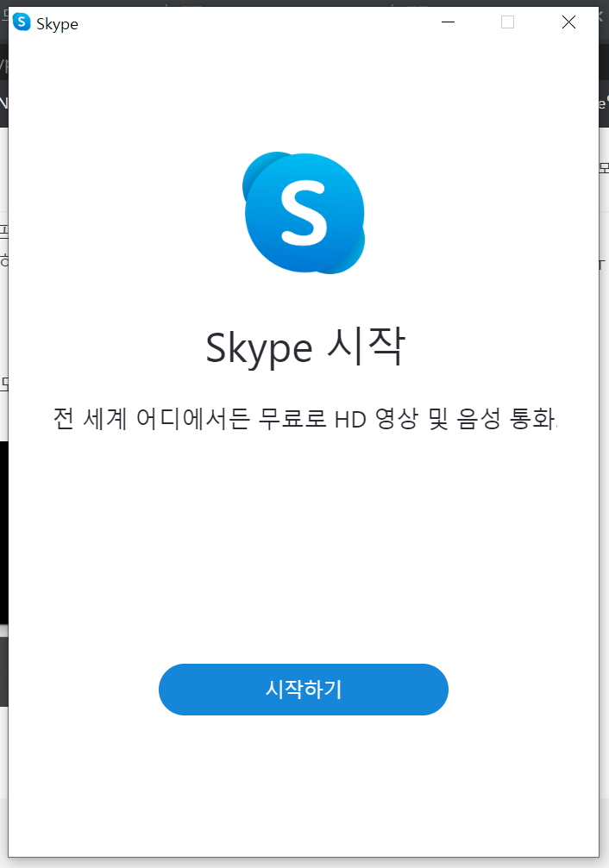Close the Skype window
The height and width of the screenshot is (868, 609).
pyautogui.click(x=568, y=22)
